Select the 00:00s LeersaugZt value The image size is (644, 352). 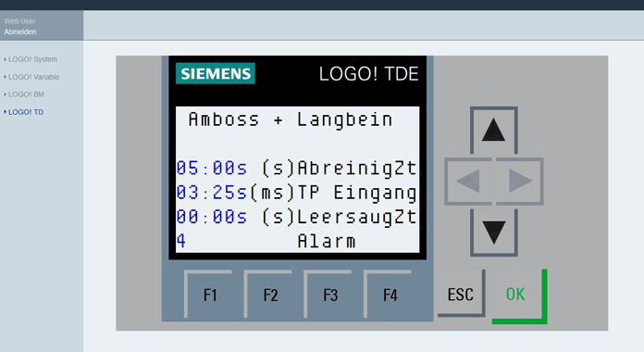(212, 217)
